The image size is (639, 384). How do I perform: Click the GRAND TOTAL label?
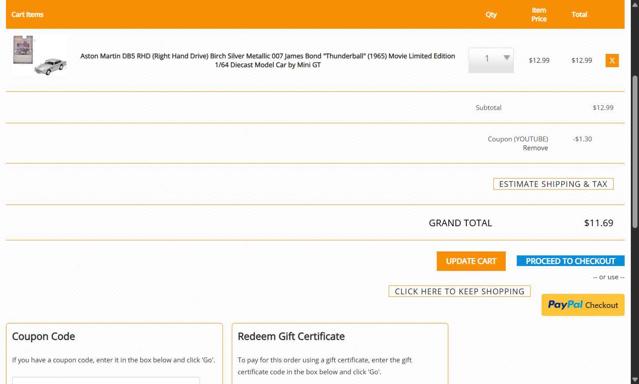tap(460, 223)
